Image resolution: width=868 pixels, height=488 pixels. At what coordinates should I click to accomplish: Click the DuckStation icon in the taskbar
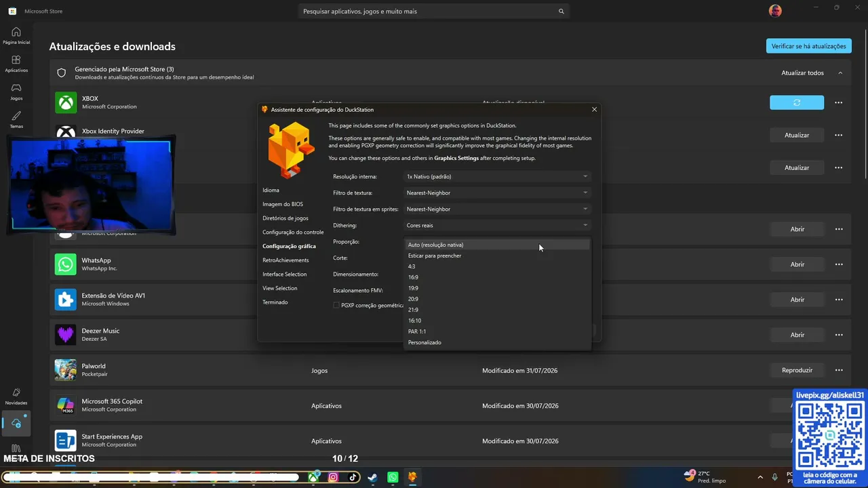tap(412, 477)
